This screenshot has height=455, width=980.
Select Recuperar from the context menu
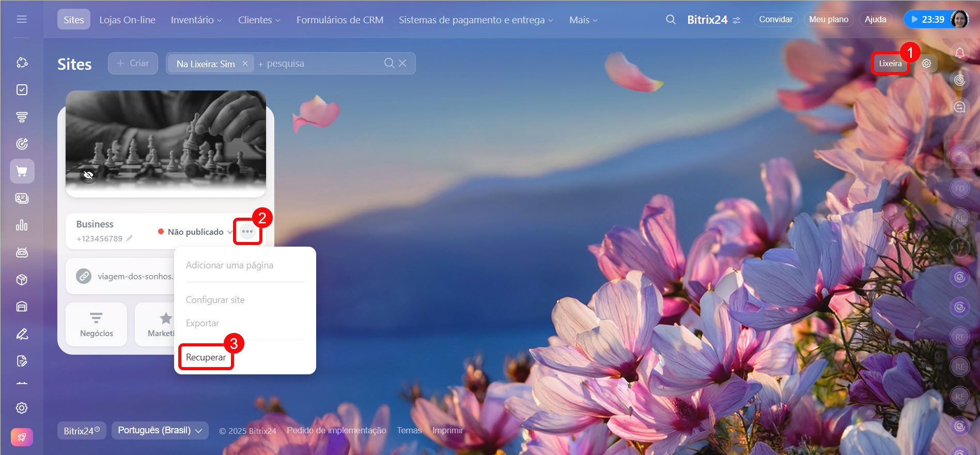pos(206,357)
